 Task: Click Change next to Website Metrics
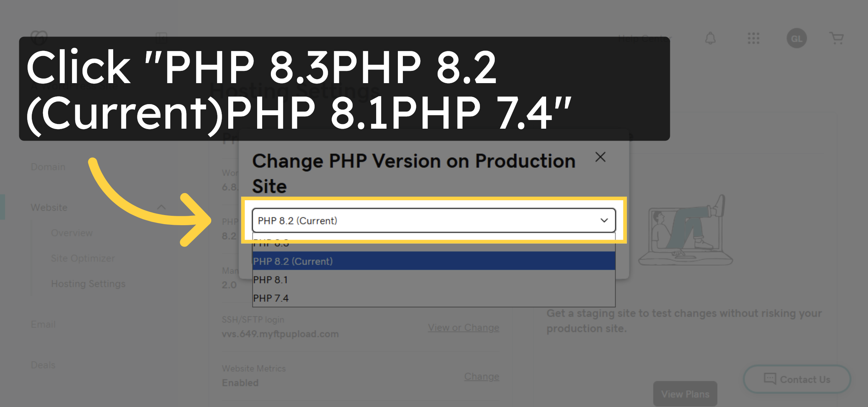click(x=481, y=376)
